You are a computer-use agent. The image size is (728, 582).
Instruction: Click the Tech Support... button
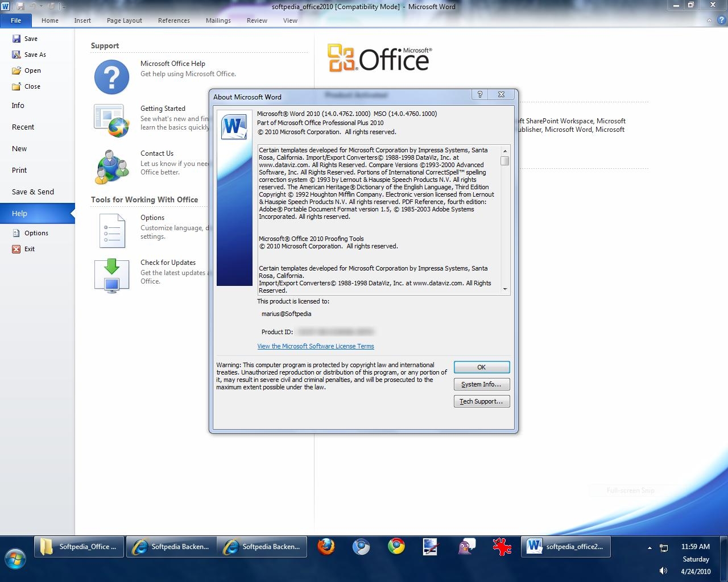[482, 401]
